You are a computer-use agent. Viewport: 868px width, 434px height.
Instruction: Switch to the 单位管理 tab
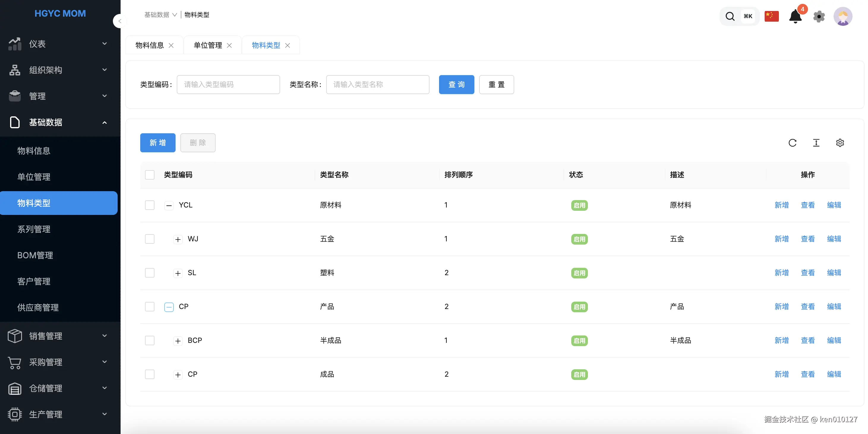208,45
